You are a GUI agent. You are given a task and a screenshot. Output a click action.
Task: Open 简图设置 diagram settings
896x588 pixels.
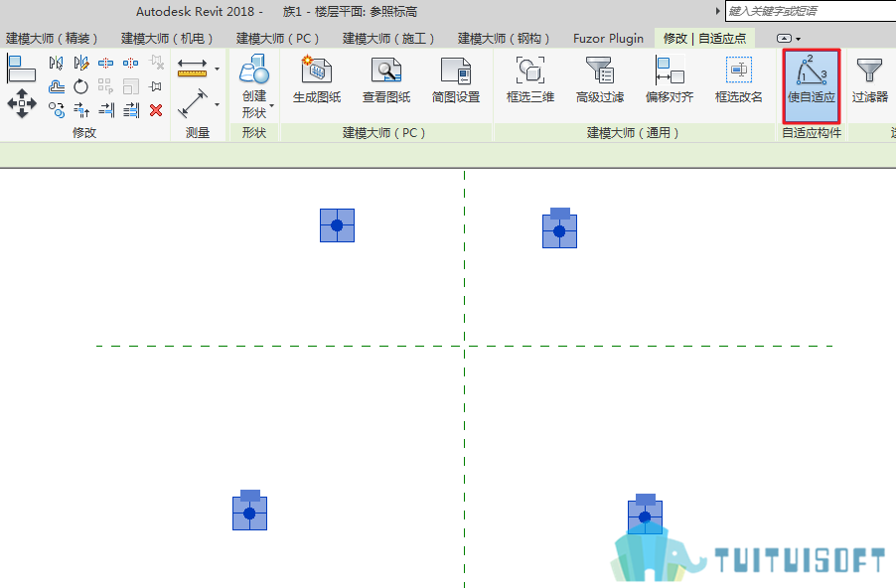456,80
